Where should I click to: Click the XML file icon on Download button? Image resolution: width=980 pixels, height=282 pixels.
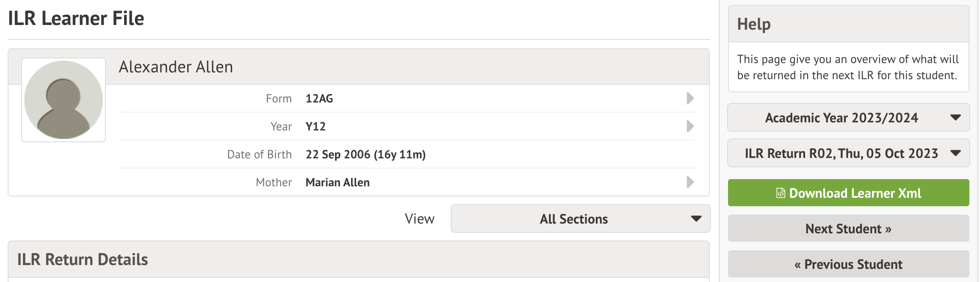click(x=781, y=193)
